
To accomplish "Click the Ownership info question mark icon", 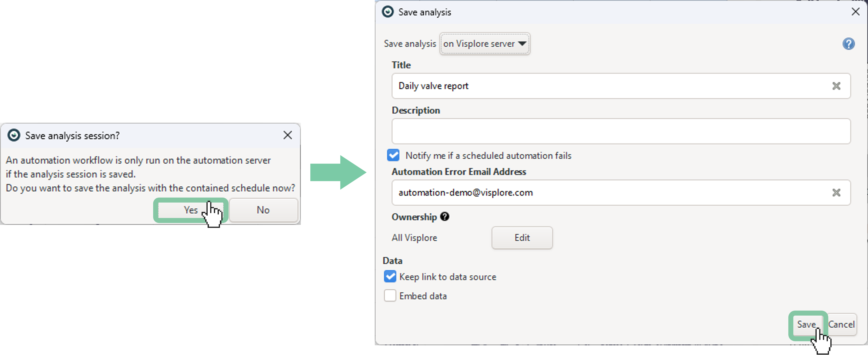I will pos(444,217).
